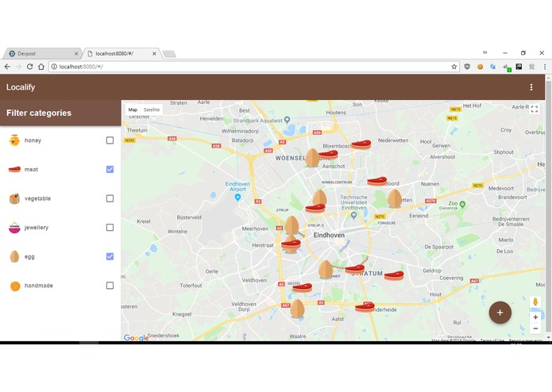Click the Filter categories header
This screenshot has width=552, height=392.
39,113
